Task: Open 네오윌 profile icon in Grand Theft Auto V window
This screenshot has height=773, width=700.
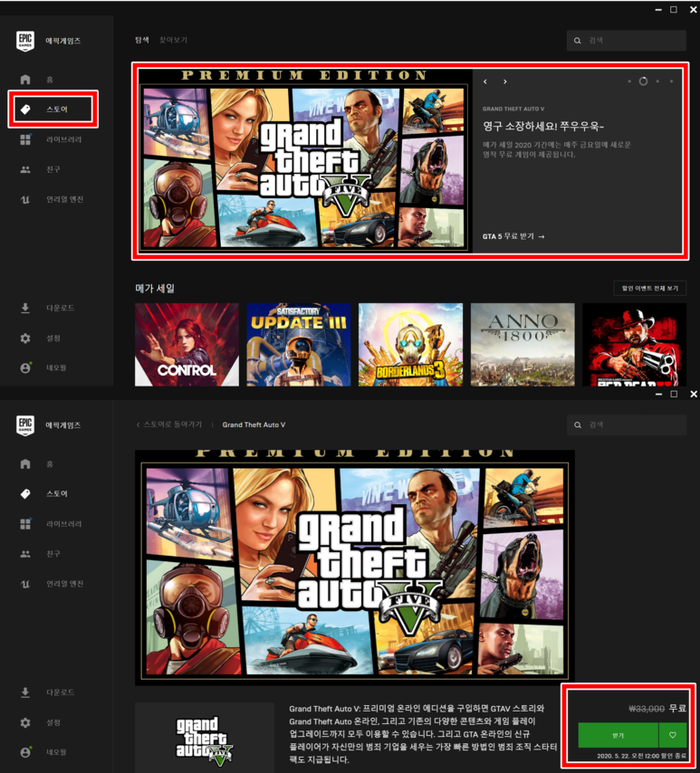Action: [x=25, y=752]
